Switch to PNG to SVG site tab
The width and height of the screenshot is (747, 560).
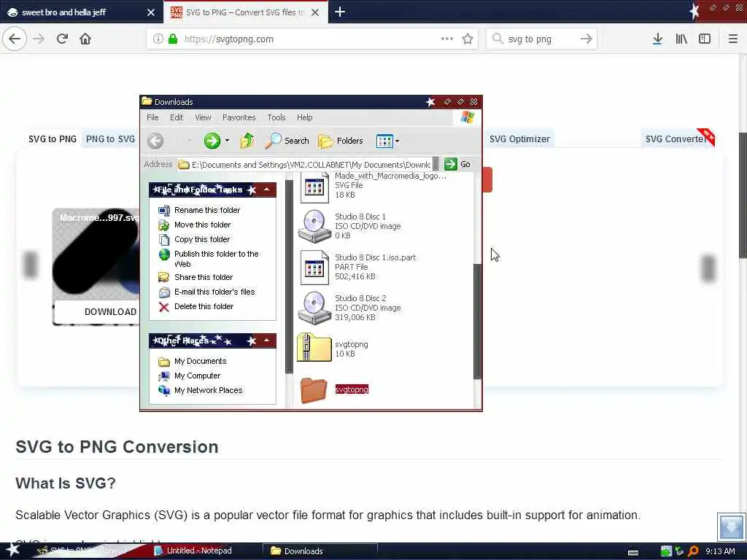pos(111,139)
